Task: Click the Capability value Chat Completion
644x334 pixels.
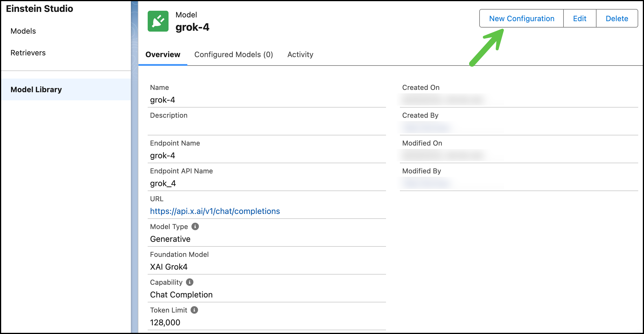Action: pyautogui.click(x=181, y=295)
